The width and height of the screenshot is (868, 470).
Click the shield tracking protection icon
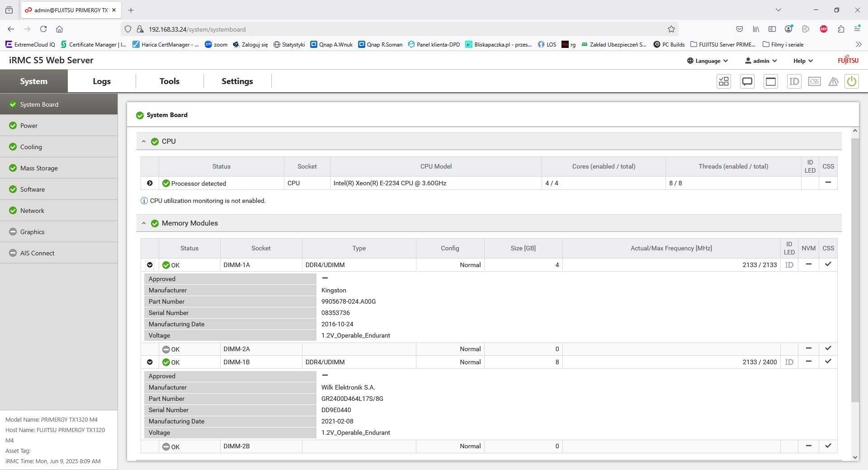pos(128,29)
